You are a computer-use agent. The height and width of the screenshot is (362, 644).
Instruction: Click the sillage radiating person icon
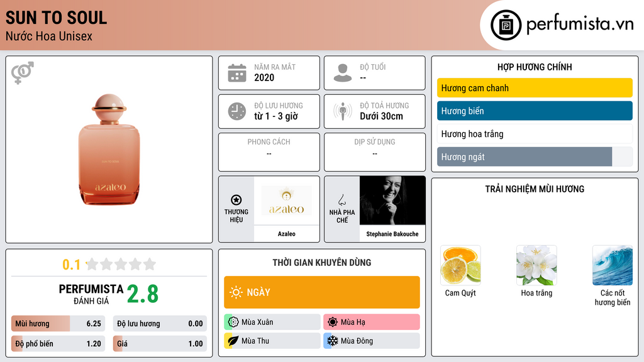point(343,111)
